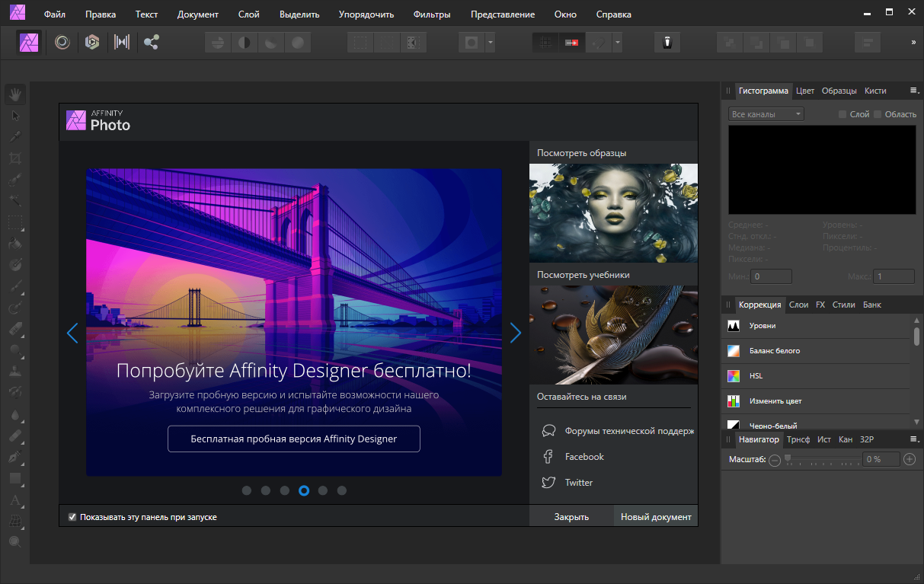This screenshot has width=924, height=584.
Task: Click the Navigator zoom-in plus button
Action: pyautogui.click(x=910, y=459)
